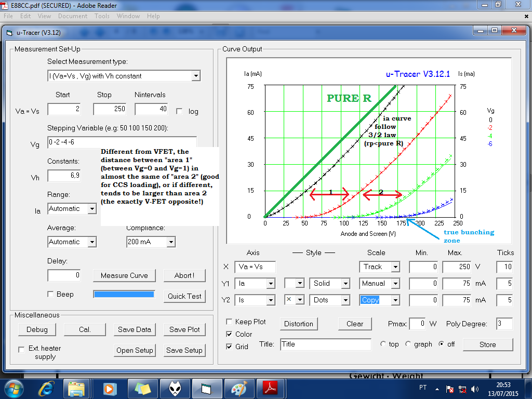Close the Adobe Reader document with the small X
Viewport: 532px width, 399px height.
click(x=526, y=16)
